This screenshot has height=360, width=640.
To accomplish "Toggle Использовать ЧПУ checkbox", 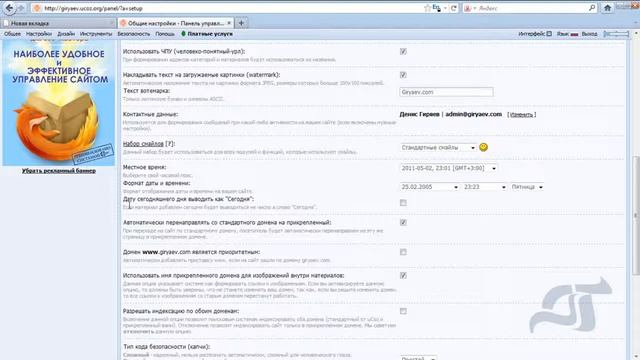I will click(x=403, y=51).
